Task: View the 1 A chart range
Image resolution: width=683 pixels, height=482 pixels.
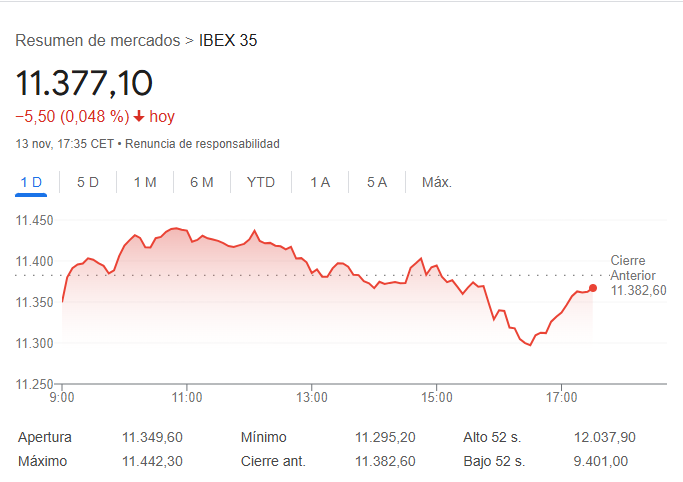Action: (x=320, y=182)
